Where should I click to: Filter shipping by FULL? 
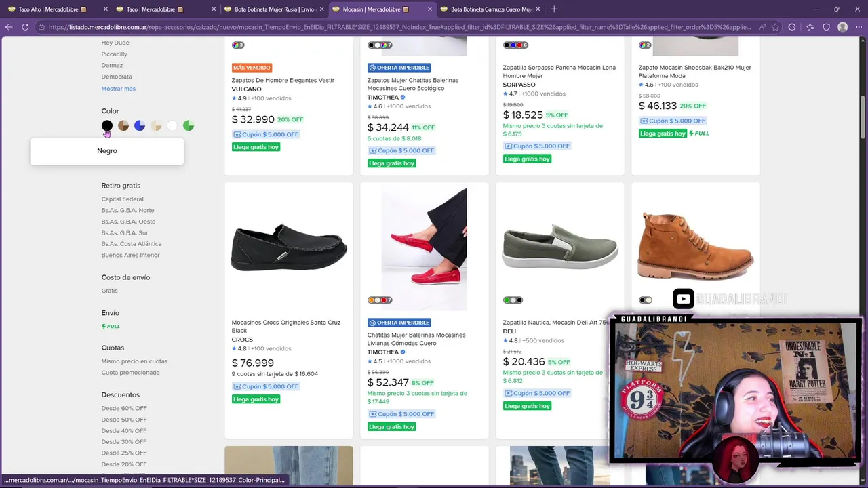coord(111,327)
